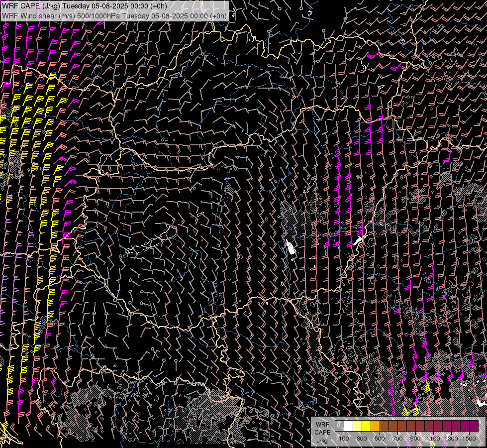Click the 700 legend value label
The image size is (487, 448).
click(x=397, y=439)
